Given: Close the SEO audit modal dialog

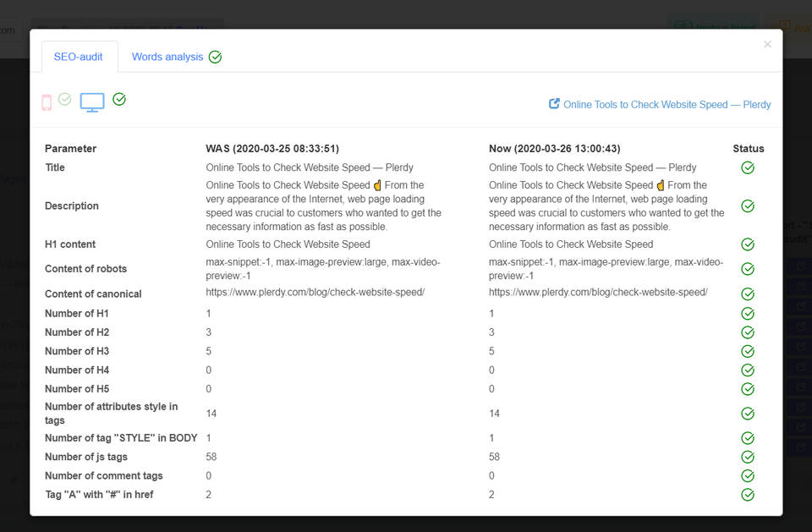Looking at the screenshot, I should (x=767, y=44).
